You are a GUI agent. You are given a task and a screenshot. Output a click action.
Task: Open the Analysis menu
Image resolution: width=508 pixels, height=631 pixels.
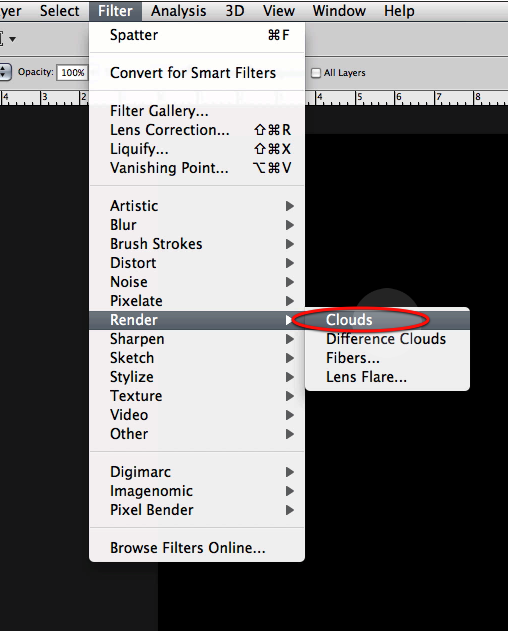click(x=179, y=11)
